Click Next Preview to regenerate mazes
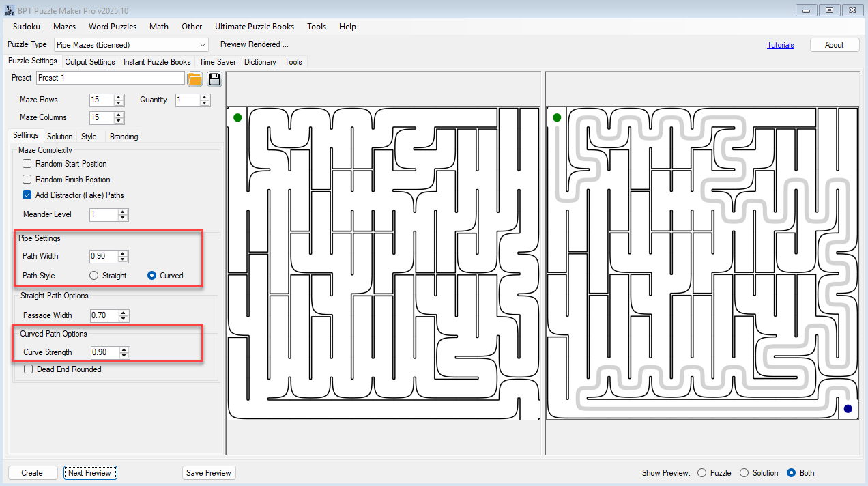 point(90,472)
